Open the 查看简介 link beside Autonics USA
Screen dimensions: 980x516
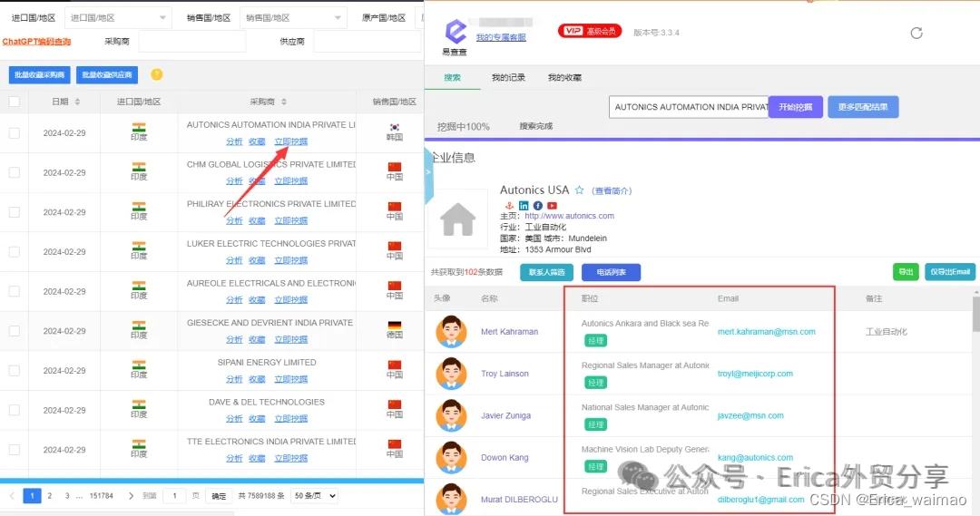612,191
